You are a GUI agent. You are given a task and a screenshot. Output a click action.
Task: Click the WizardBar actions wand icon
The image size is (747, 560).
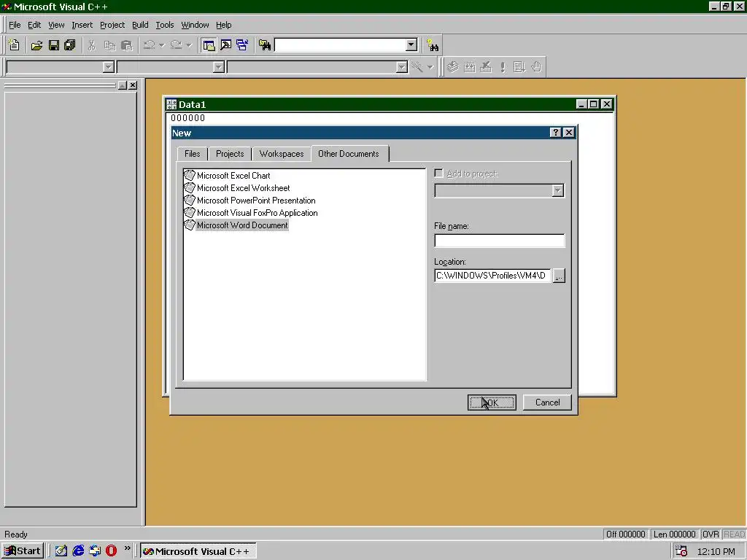point(417,67)
